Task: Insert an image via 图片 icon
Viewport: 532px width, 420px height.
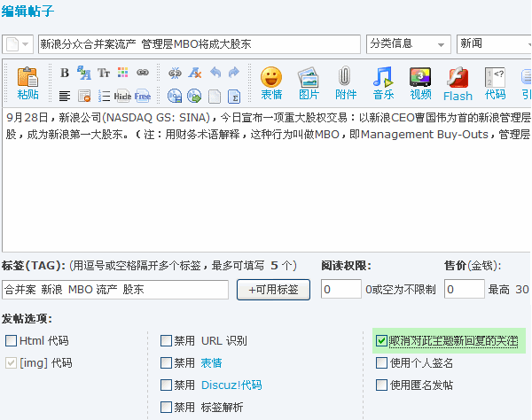Action: tap(309, 83)
